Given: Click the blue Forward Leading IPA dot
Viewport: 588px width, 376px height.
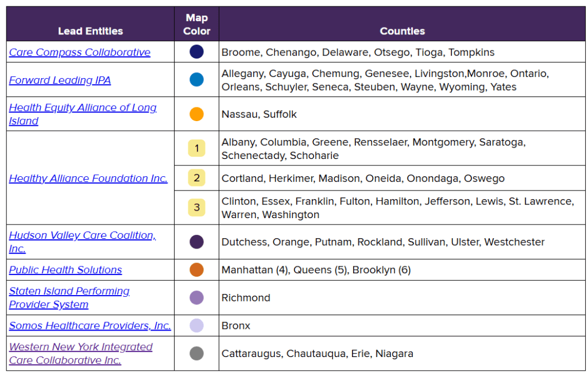Looking at the screenshot, I should pos(196,80).
